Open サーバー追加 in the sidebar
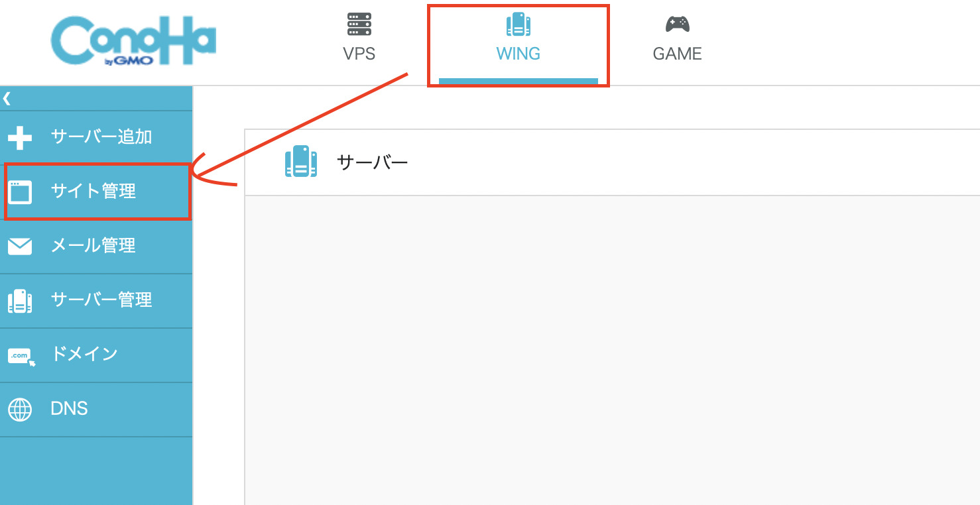 (96, 138)
